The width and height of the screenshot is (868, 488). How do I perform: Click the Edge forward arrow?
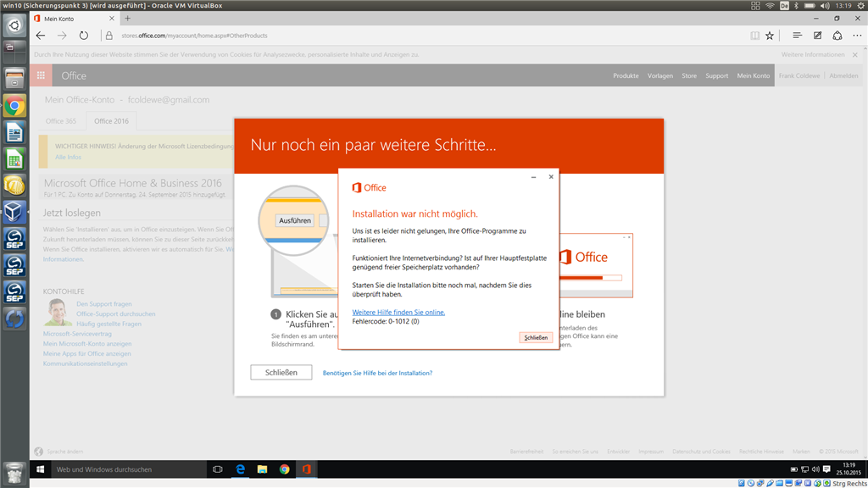62,36
